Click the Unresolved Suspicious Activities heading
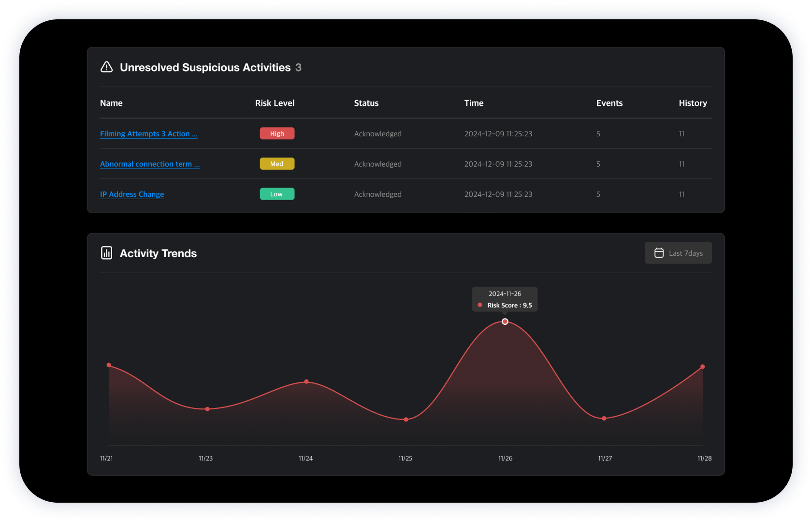 [205, 67]
